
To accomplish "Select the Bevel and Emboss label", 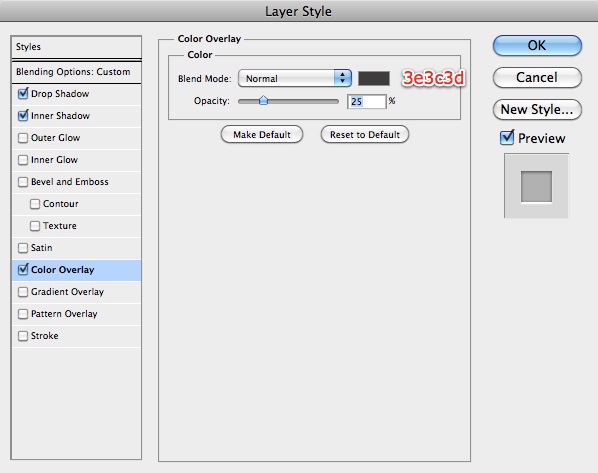I will tap(69, 182).
